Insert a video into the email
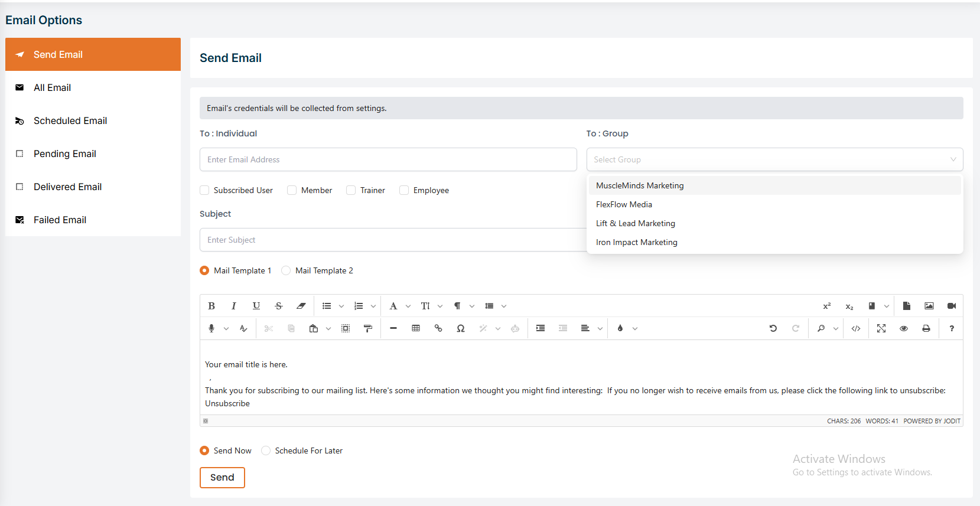The image size is (980, 506). click(952, 306)
